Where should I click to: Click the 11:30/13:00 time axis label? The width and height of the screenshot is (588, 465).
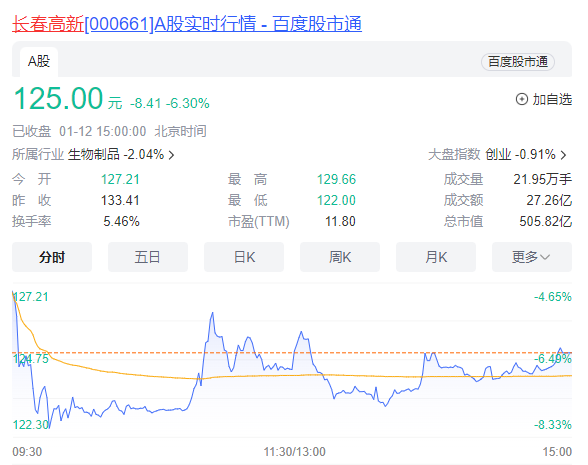(294, 452)
